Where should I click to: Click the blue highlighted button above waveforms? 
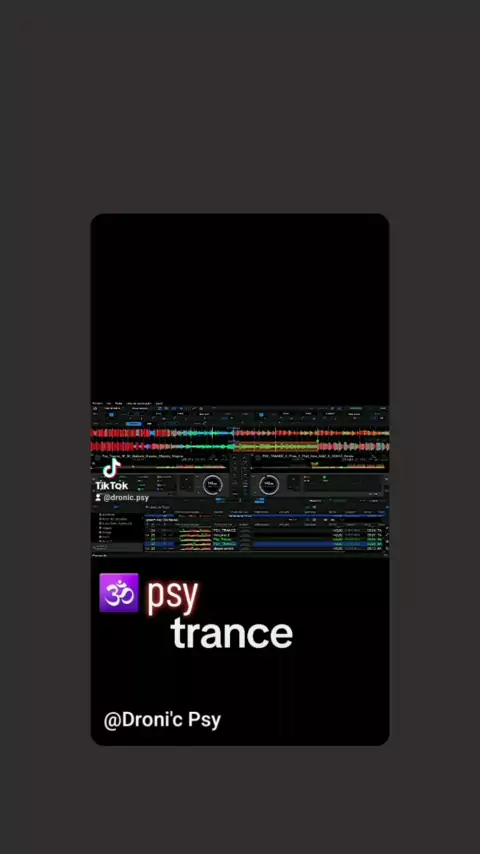133,423
